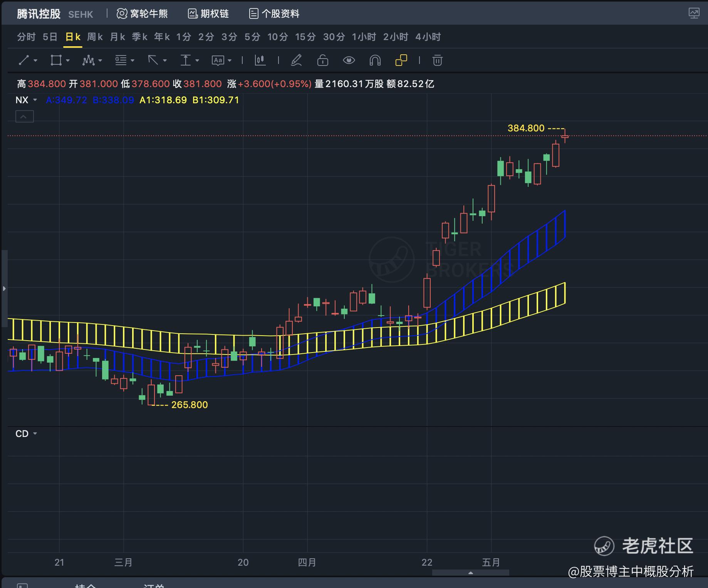The image size is (708, 588).
Task: Expand the bottom panel arrow handle
Action: pos(470,573)
